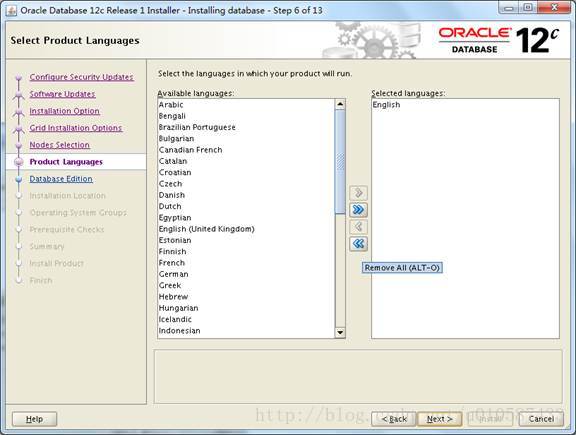This screenshot has height=435, width=576.
Task: Select the Product Languages step
Action: [66, 162]
